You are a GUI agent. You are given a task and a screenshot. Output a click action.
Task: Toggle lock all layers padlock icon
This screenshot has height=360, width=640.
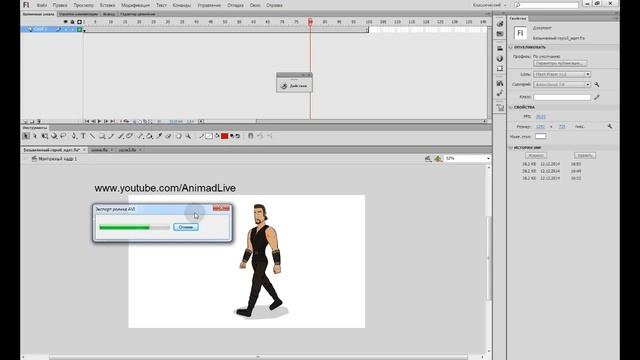(x=72, y=22)
